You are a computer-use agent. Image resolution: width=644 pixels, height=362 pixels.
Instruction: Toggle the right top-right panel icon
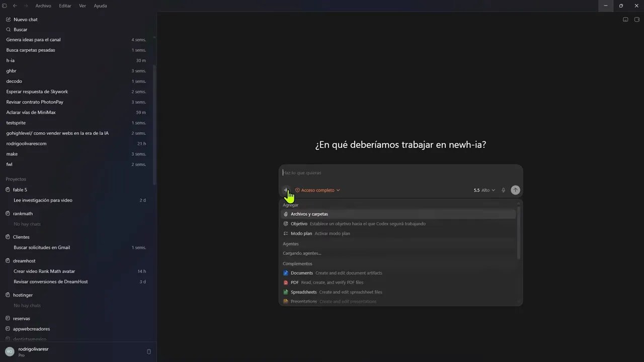(636, 20)
